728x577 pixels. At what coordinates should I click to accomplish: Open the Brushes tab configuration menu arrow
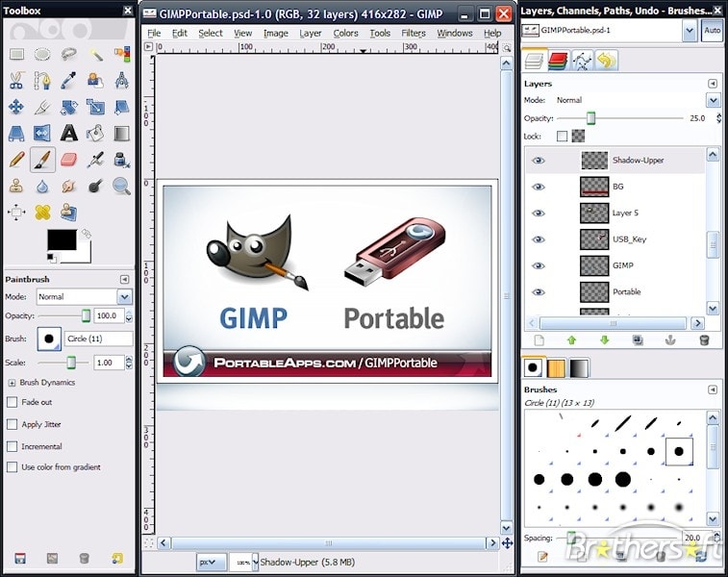pyautogui.click(x=713, y=389)
